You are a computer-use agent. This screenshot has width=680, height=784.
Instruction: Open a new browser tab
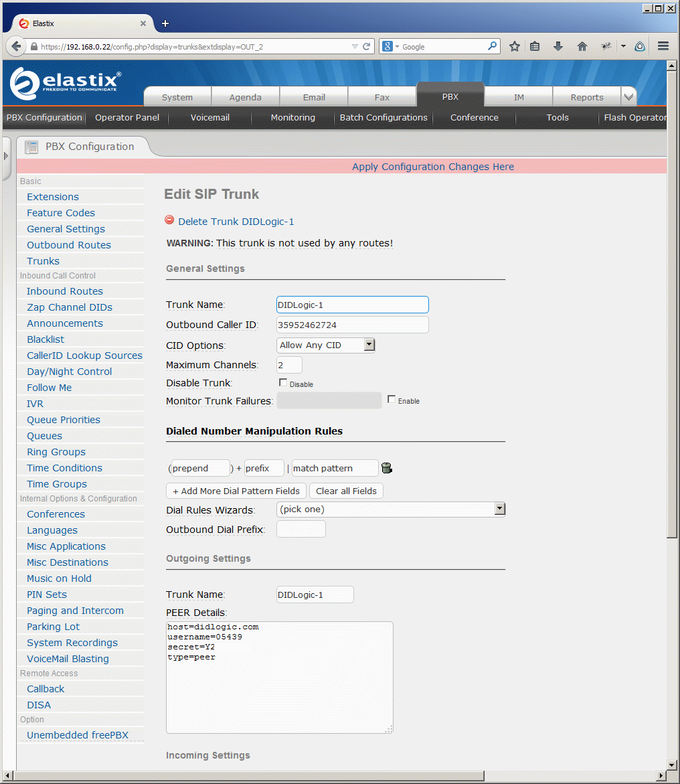[x=165, y=23]
